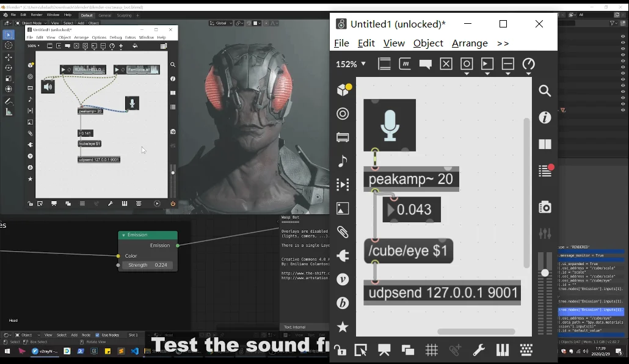The width and height of the screenshot is (629, 364).
Task: Click the >> overflow button in the menu bar
Action: click(503, 43)
